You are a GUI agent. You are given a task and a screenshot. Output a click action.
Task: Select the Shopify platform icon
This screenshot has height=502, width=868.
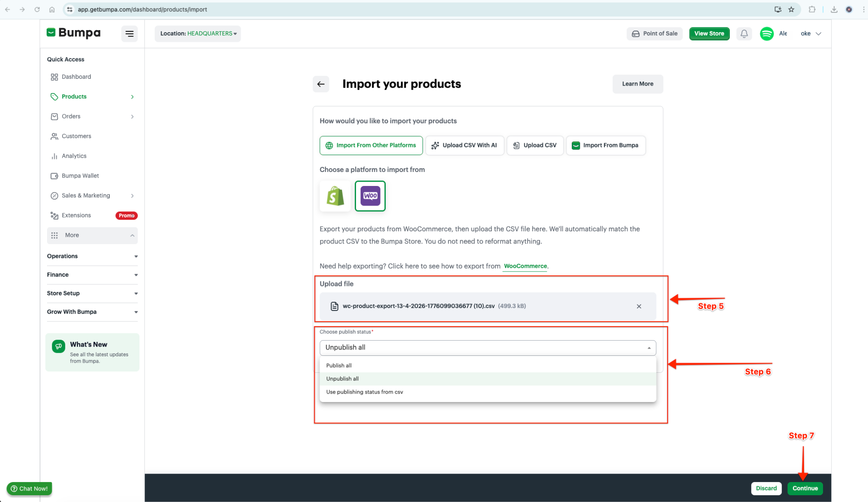pos(335,196)
